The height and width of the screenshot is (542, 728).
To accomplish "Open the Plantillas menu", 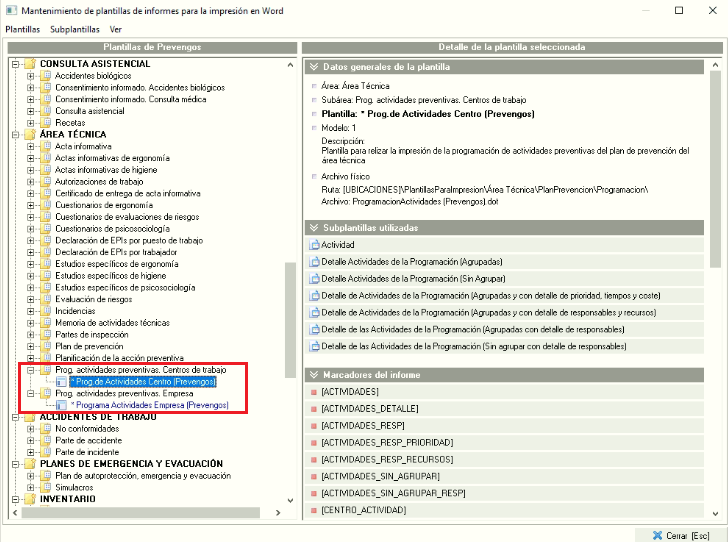I will tap(23, 29).
